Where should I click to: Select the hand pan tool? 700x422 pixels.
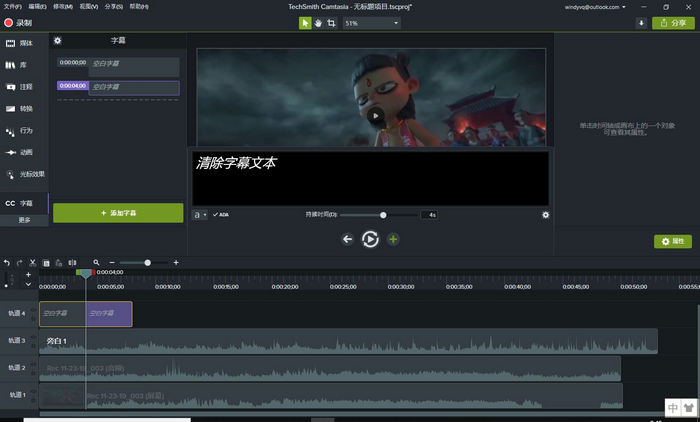click(318, 23)
